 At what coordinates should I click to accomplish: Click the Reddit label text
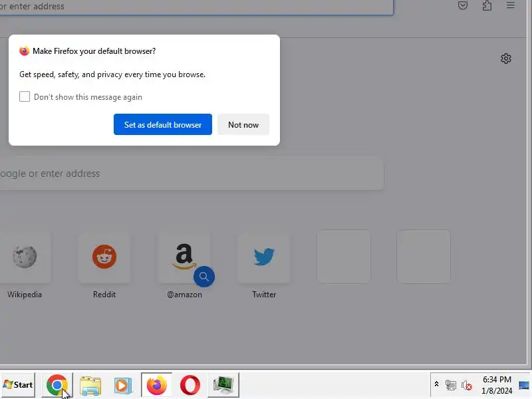point(104,294)
